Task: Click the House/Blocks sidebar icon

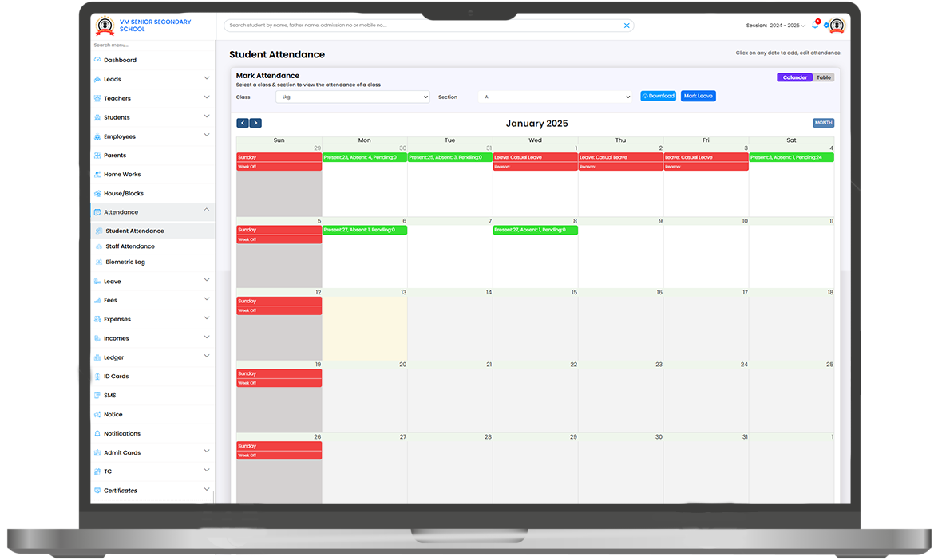Action: [x=97, y=193]
